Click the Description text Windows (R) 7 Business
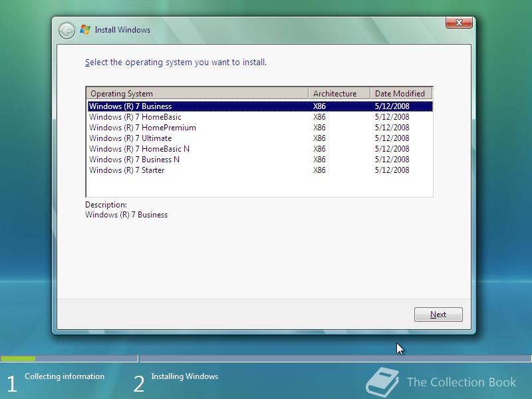Screen dimensions: 532x399 point(126,215)
